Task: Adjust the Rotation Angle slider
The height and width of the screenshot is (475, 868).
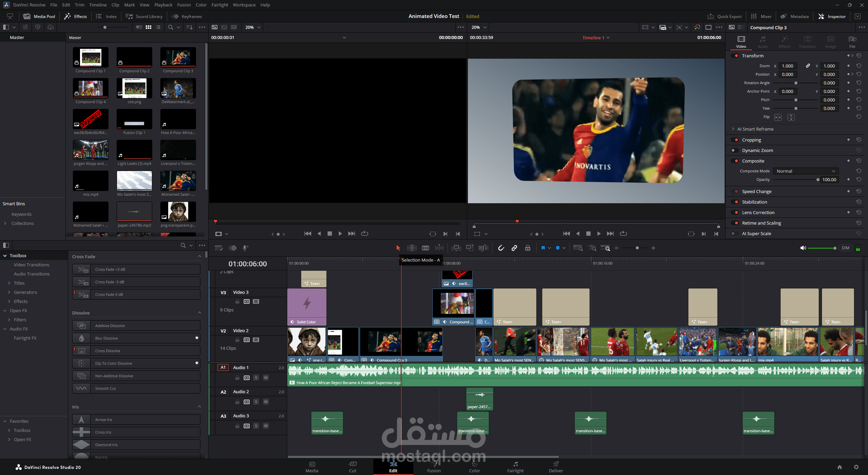Action: tap(795, 83)
